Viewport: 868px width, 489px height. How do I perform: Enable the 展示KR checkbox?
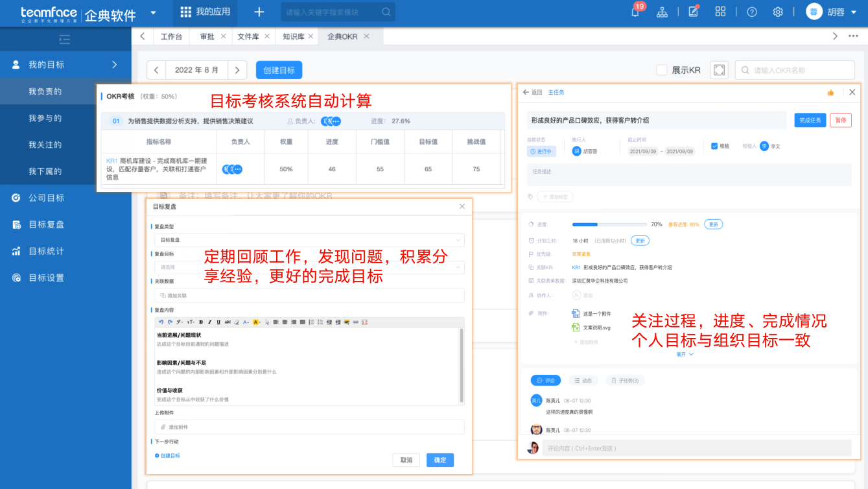[663, 69]
